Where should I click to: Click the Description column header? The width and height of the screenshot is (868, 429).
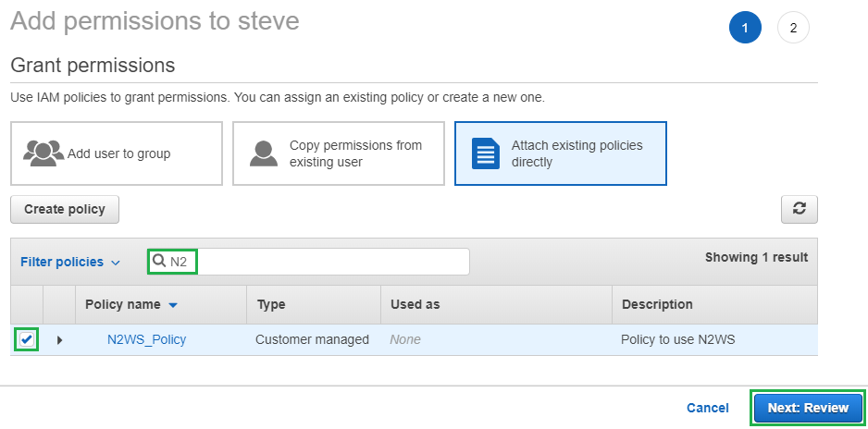(657, 304)
